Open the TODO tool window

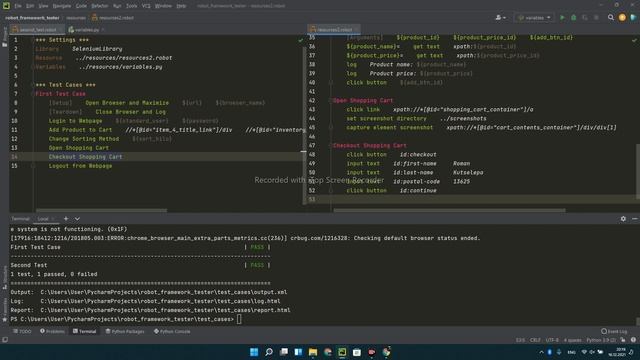(x=22, y=331)
